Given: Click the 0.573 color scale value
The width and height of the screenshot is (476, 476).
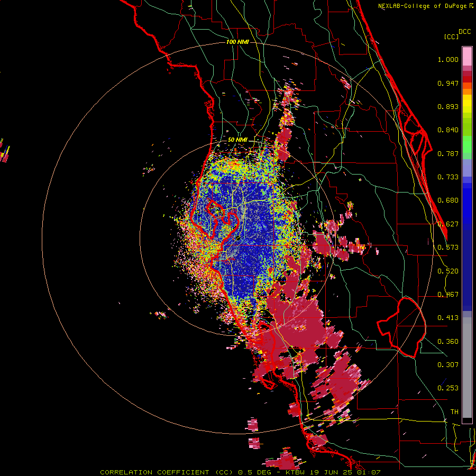Looking at the screenshot, I should coord(448,248).
